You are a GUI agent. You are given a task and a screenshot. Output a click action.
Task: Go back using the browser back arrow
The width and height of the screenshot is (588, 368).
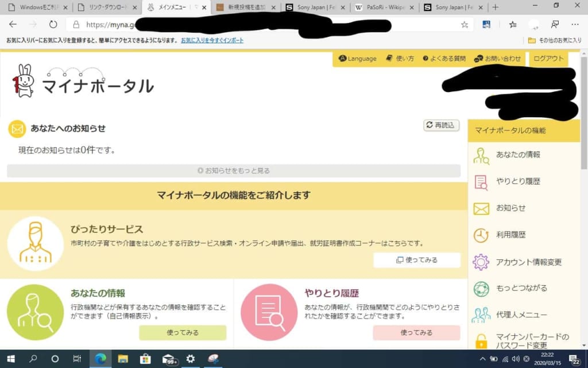[13, 24]
